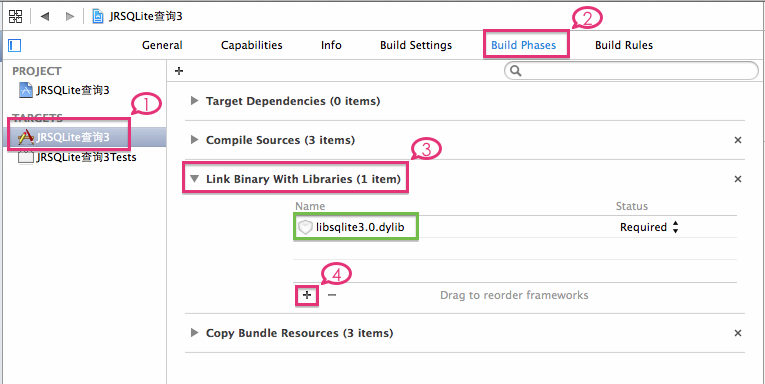Toggle the project navigator sidebar icon

point(15,45)
